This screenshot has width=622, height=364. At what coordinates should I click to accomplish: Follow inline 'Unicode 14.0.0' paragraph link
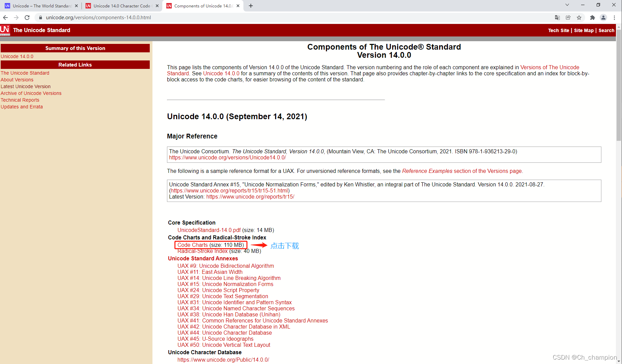click(x=221, y=73)
